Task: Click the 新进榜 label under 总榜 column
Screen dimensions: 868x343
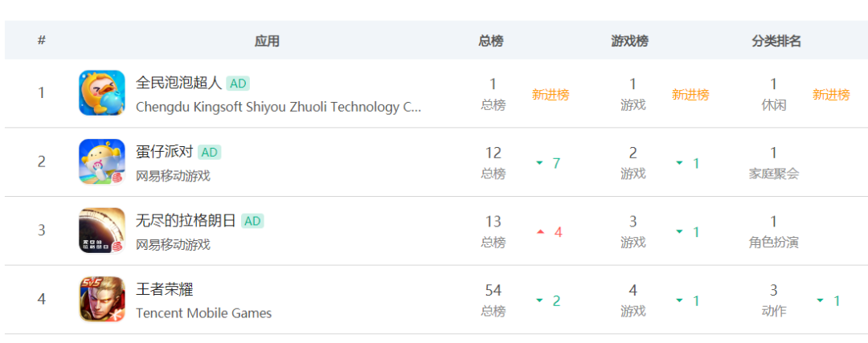Action: [x=551, y=95]
